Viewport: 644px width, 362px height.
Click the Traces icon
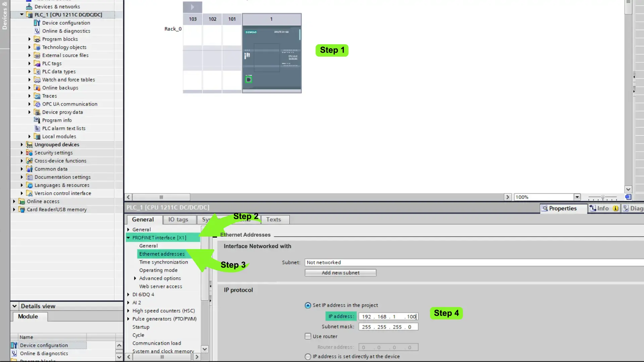[x=37, y=96]
